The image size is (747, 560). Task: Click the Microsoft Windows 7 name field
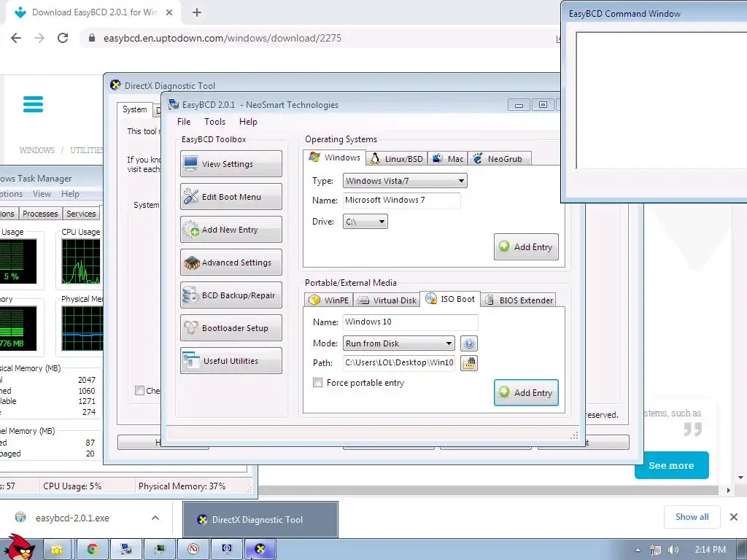pos(402,200)
